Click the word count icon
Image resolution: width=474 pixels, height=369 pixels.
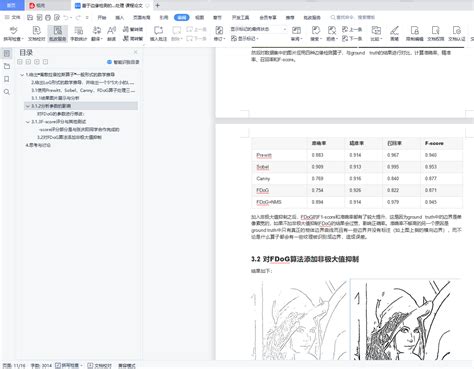coord(79,34)
